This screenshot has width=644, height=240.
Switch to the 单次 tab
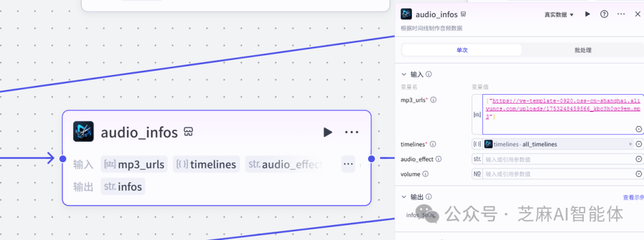[x=462, y=50]
